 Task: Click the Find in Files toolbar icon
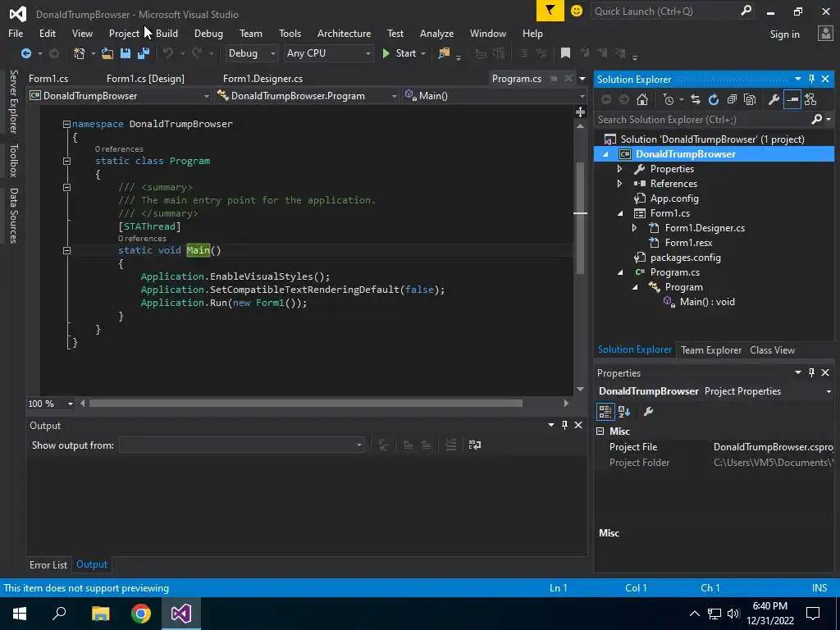pyautogui.click(x=444, y=53)
